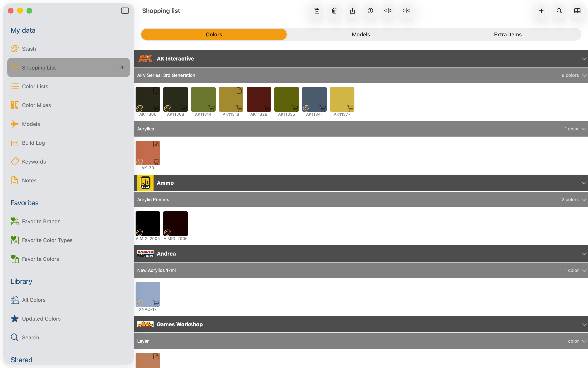Open Shopping List in the sidebar
This screenshot has width=588, height=368.
(69, 67)
